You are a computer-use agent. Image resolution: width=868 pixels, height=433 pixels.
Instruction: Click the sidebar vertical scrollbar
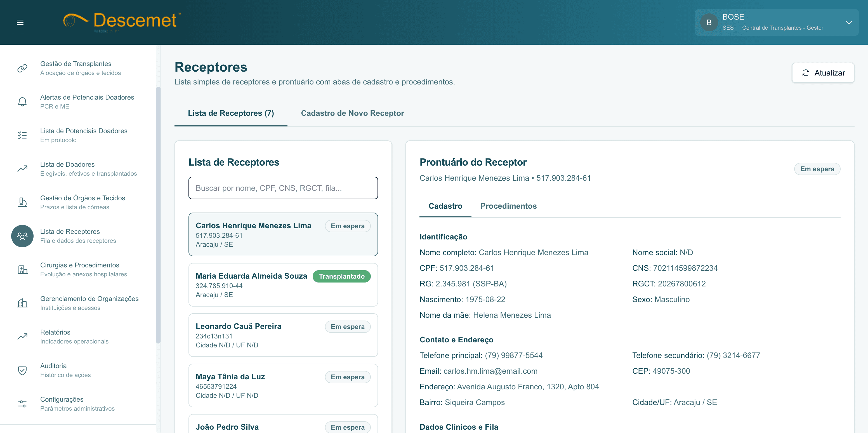pyautogui.click(x=158, y=216)
